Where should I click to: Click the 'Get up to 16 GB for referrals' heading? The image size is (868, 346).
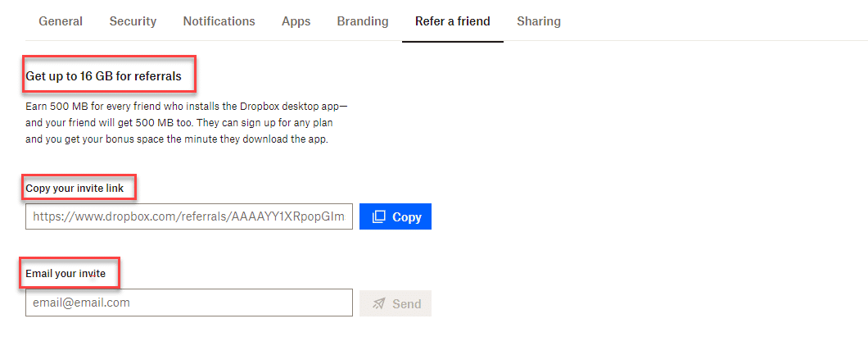pos(103,76)
